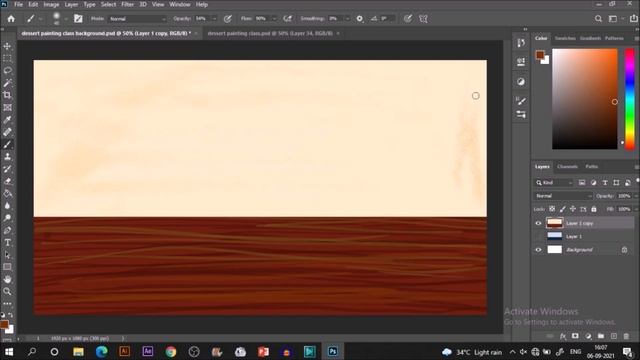
Task: Open symmetry paint butterfly options
Action: (423, 19)
